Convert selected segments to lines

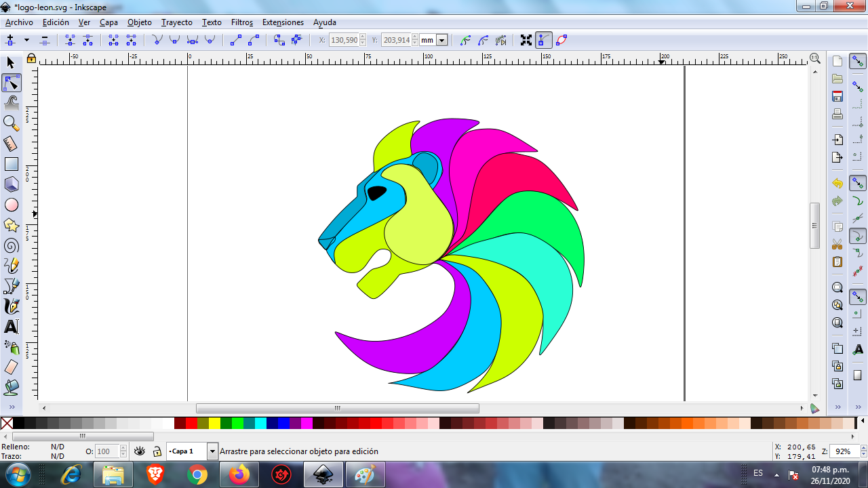click(x=236, y=40)
